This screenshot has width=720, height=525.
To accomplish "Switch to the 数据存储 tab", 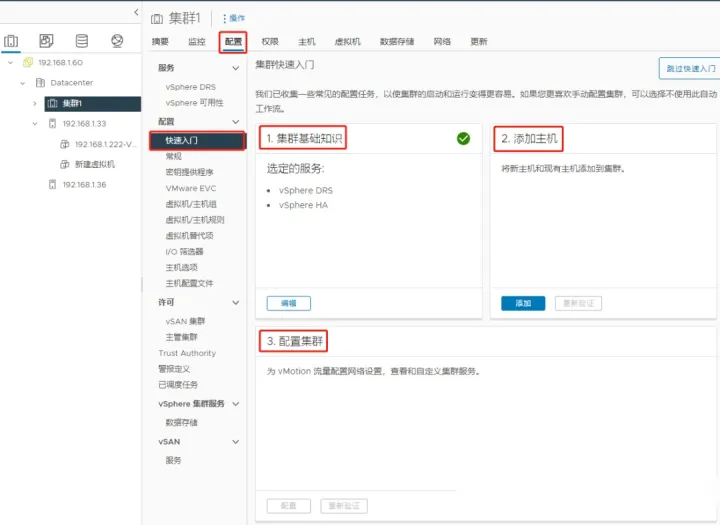I will [x=397, y=42].
